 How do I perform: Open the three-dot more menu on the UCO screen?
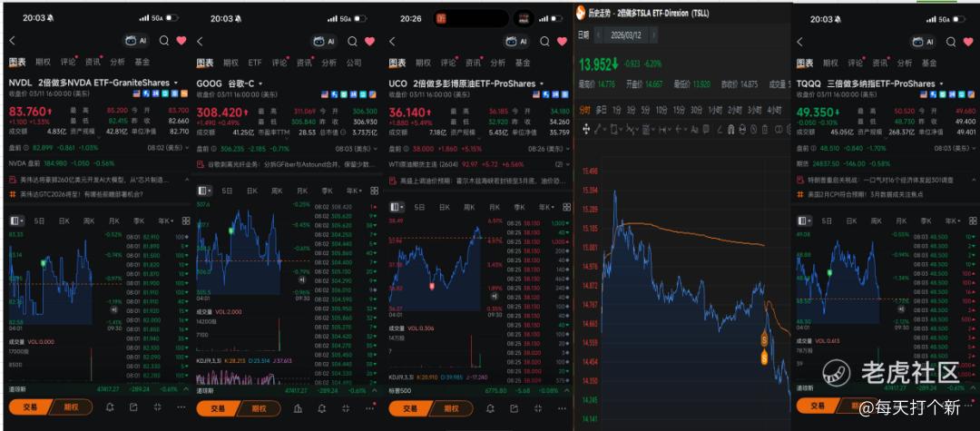pos(561,408)
